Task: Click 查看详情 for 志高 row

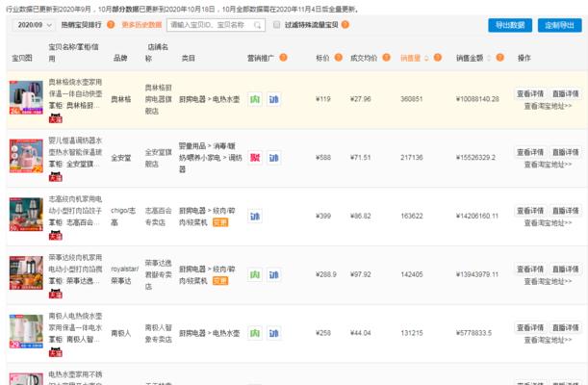Action: pos(530,211)
